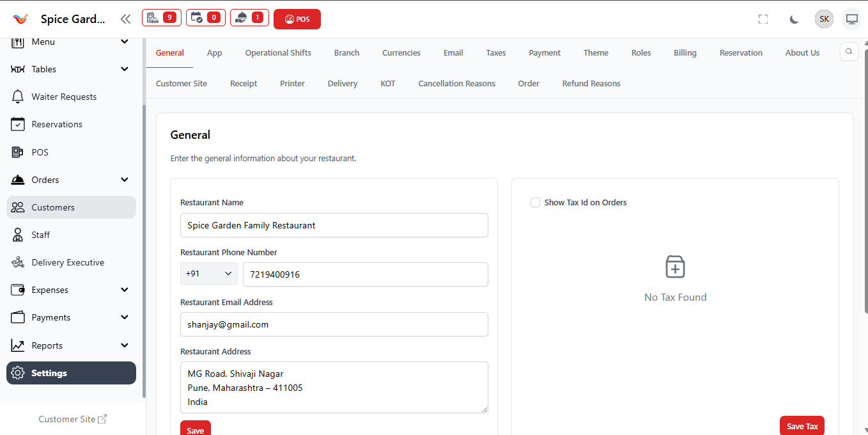Open the search magnifier near the tabs

point(849,51)
